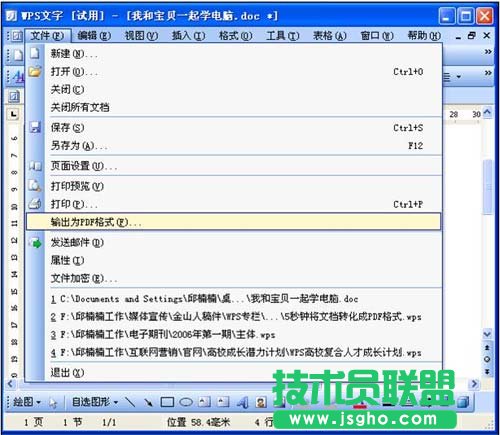Insert a horizontal text box
Viewport: 500px width, 435px height.
click(x=204, y=402)
